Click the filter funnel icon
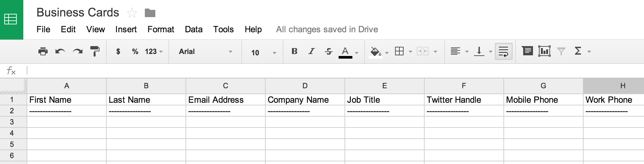Screen dimensions: 644x164 (561, 51)
